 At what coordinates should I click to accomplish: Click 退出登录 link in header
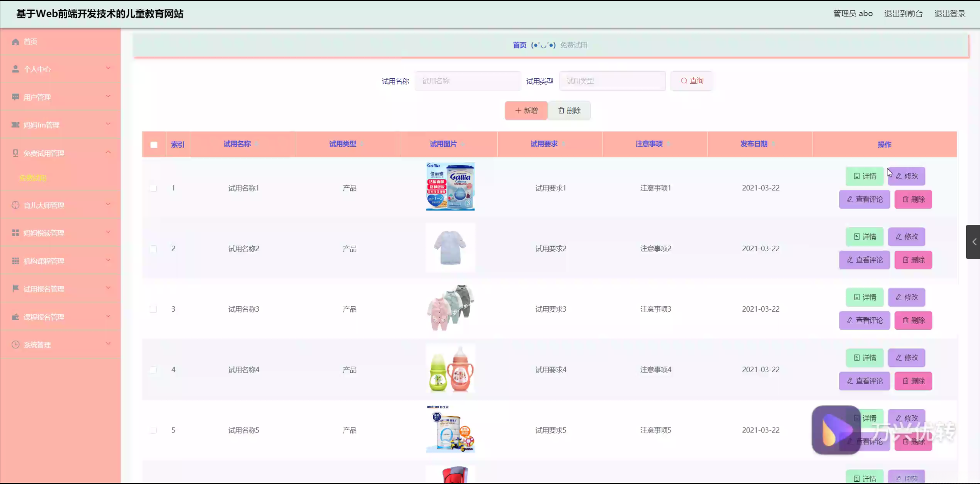(x=949, y=14)
